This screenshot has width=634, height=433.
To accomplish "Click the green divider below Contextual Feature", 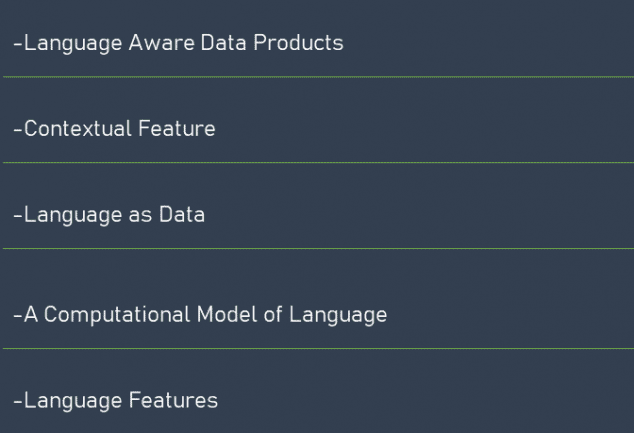I will (318, 163).
